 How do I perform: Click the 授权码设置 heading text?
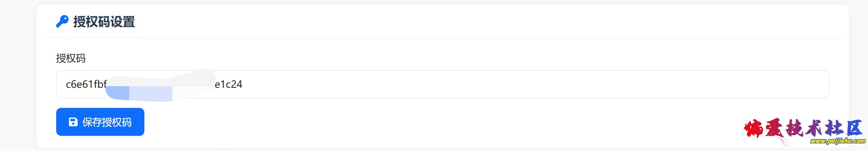pyautogui.click(x=104, y=22)
